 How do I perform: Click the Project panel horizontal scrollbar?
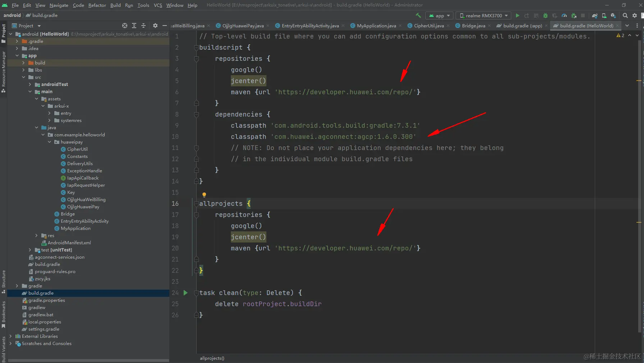coord(88,360)
